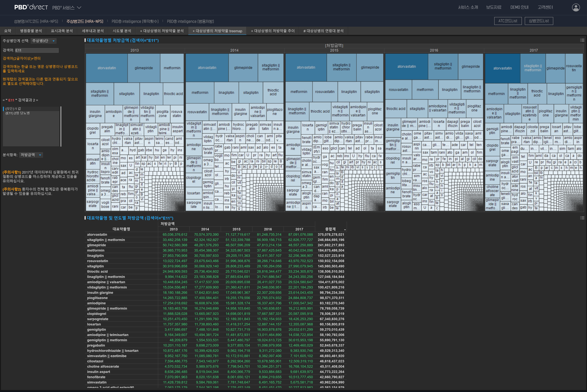Screen dimensions: 587x392
Task: Click 2016 atorvastatin treemap block
Action: (x=406, y=67)
